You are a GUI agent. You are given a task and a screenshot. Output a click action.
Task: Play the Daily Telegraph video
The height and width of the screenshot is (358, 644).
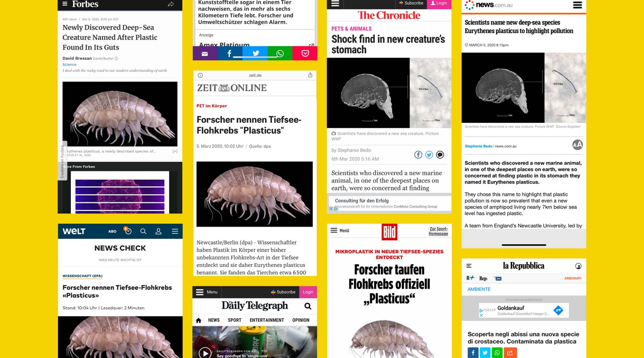(205, 353)
